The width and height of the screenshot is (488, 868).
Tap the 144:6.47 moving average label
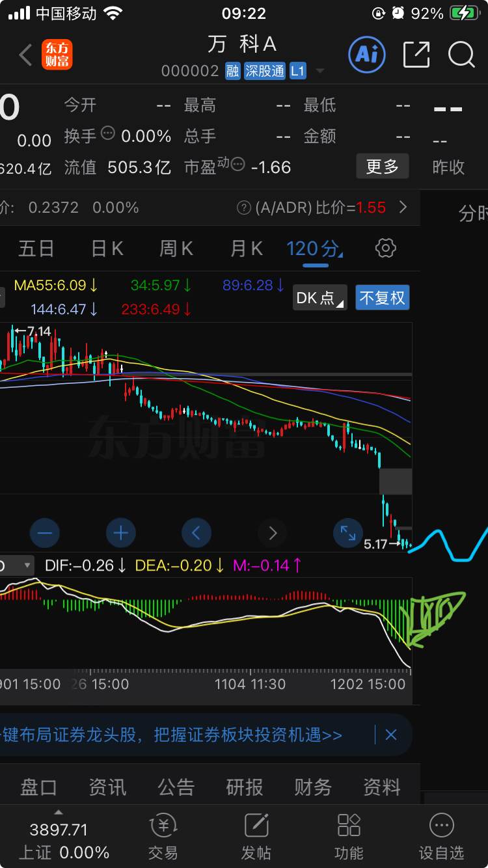[64, 309]
